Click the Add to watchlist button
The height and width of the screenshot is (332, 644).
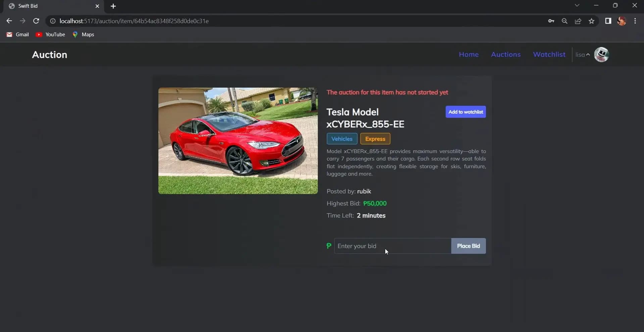pos(465,112)
